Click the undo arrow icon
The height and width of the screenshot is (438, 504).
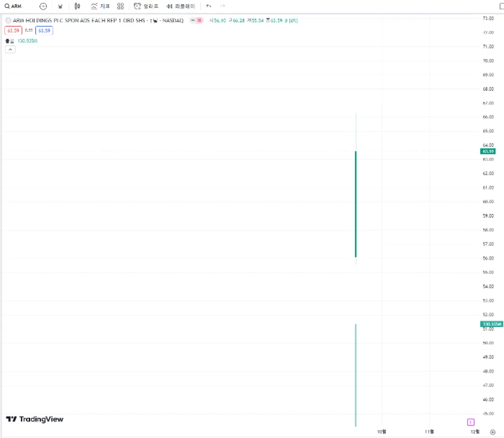(208, 6)
